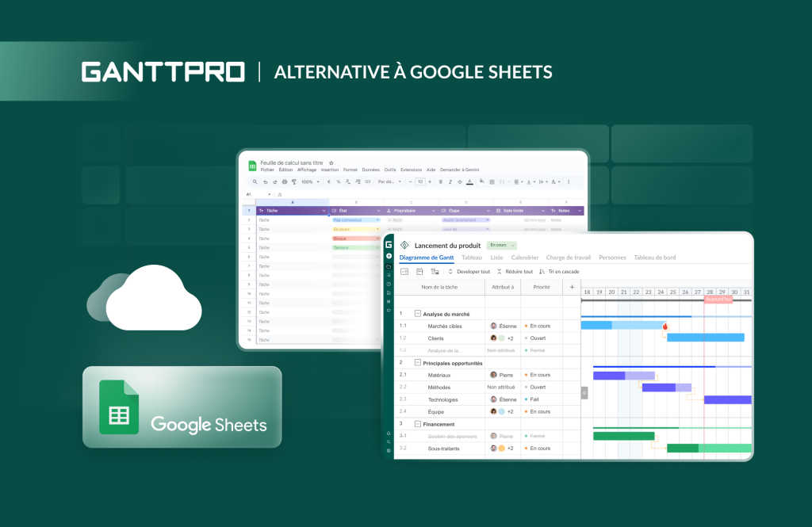Click the Undo icon in Google Sheets
This screenshot has height=527, width=812.
[x=265, y=180]
